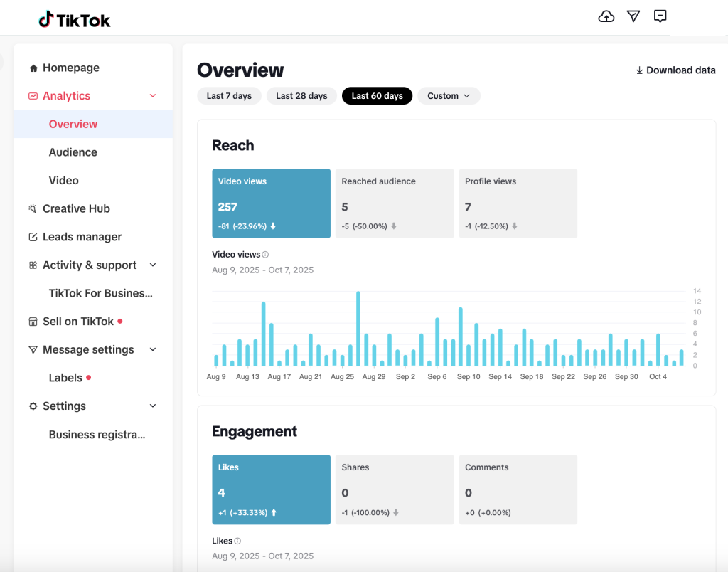Click the TikTok logo
Screen dimensions: 728x572
[75, 20]
